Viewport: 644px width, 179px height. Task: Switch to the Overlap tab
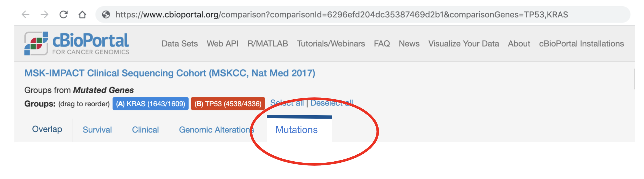tap(47, 129)
